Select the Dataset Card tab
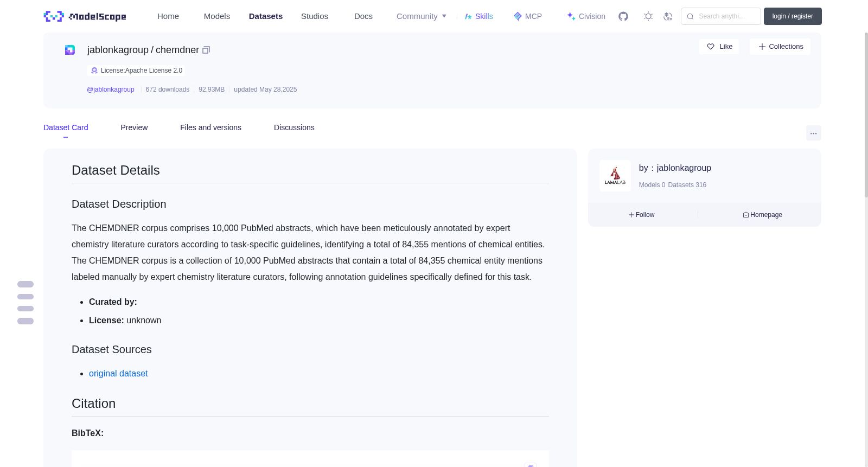 (x=66, y=127)
